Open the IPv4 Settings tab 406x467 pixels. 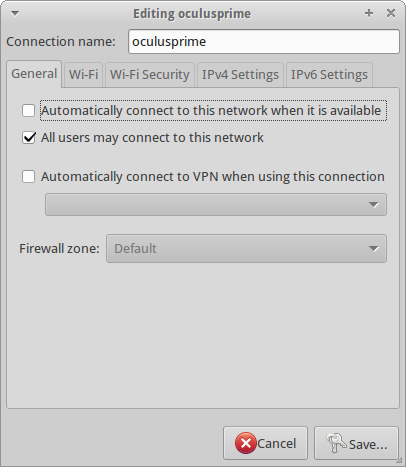(x=240, y=74)
